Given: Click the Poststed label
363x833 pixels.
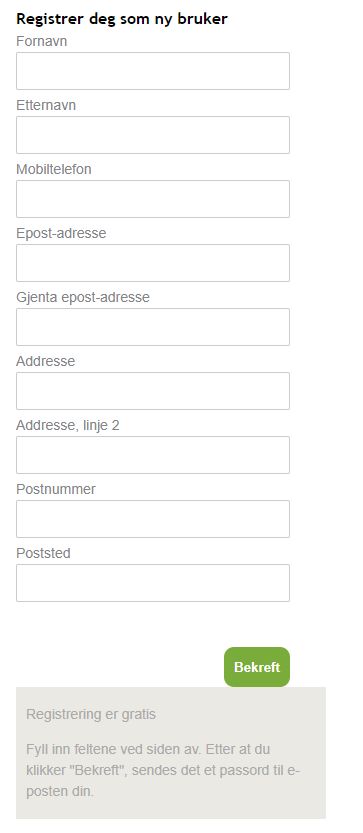Looking at the screenshot, I should point(43,553).
